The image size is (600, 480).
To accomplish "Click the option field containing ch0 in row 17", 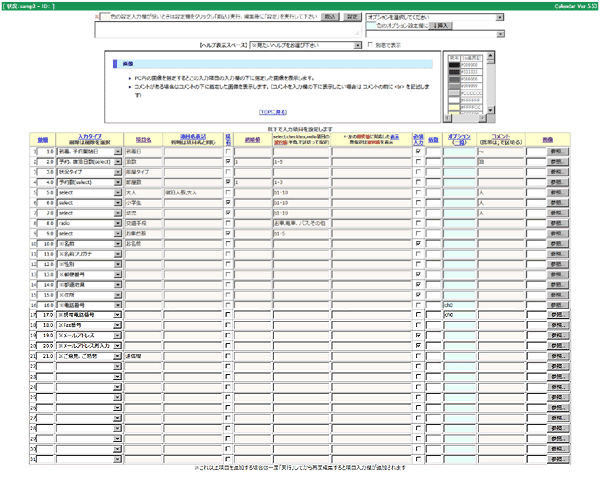I will tap(460, 315).
